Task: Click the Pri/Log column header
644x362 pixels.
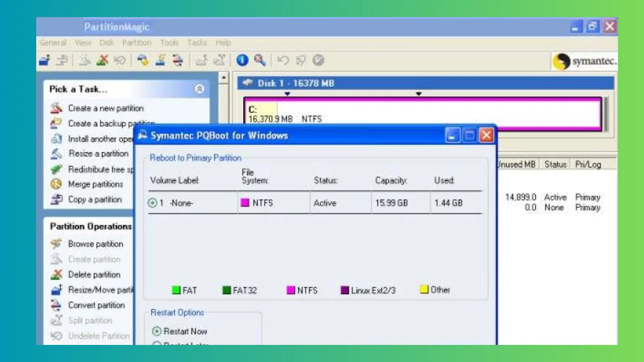Action: 588,164
